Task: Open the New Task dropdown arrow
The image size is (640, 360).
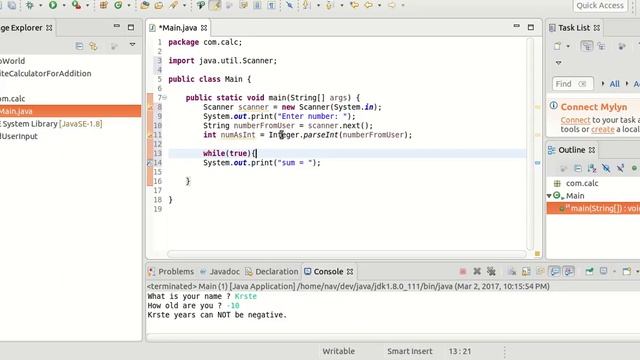Action: click(x=568, y=46)
